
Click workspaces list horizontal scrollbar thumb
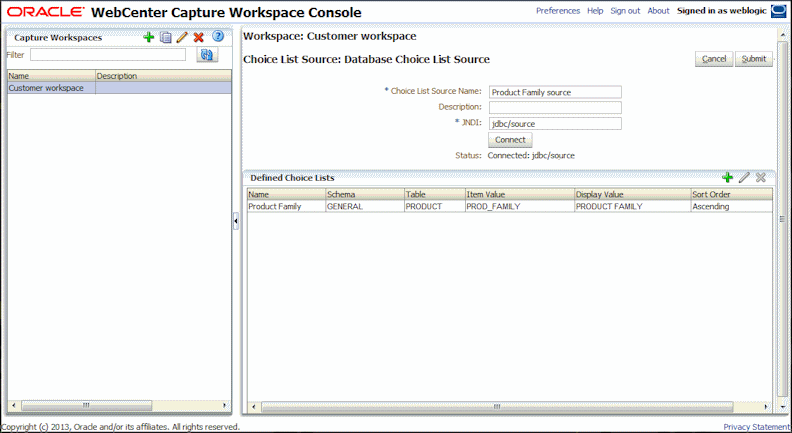pyautogui.click(x=86, y=406)
